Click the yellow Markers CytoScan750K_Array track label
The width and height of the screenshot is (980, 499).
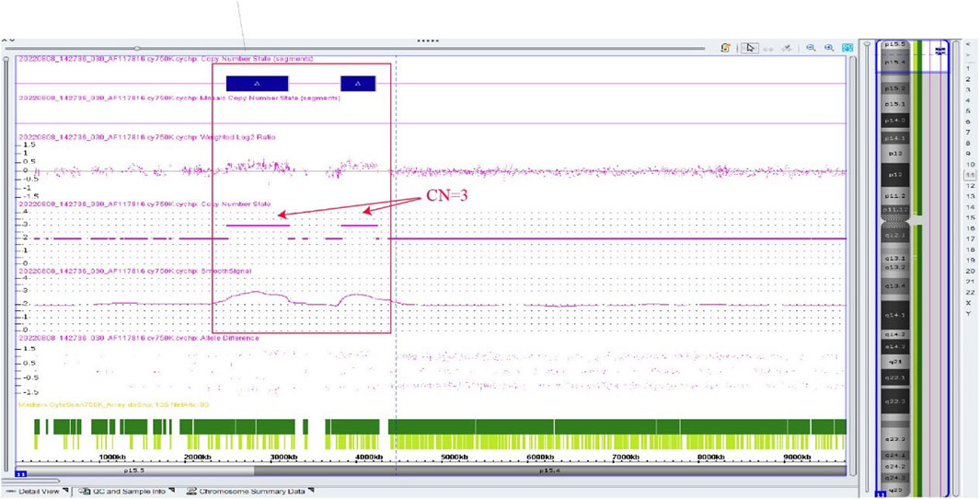(114, 405)
